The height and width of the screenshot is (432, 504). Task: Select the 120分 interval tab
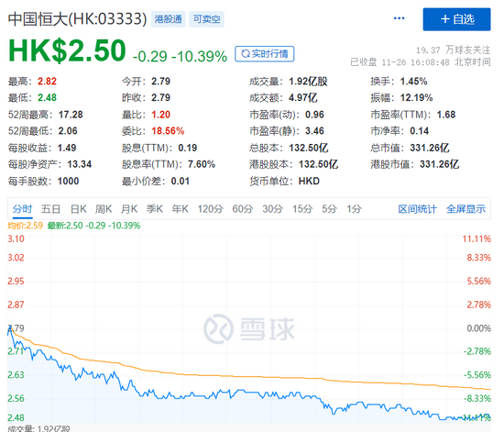210,209
